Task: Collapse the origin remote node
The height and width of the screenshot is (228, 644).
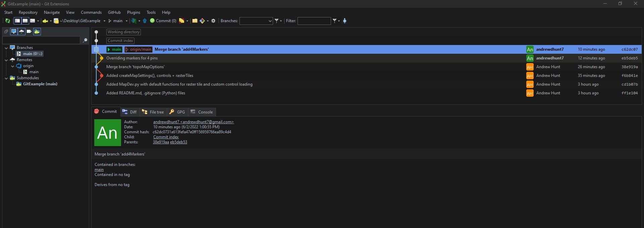Action: click(x=12, y=66)
